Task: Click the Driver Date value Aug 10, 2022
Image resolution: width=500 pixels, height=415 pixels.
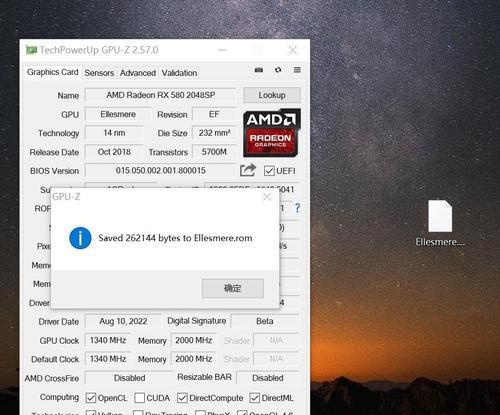Action: [x=123, y=321]
